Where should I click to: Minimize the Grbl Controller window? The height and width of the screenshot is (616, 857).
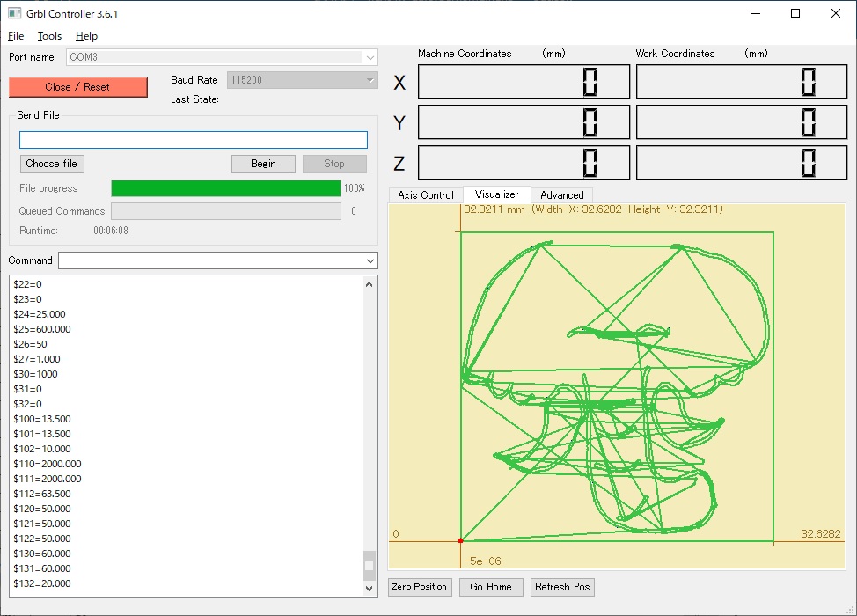click(756, 13)
